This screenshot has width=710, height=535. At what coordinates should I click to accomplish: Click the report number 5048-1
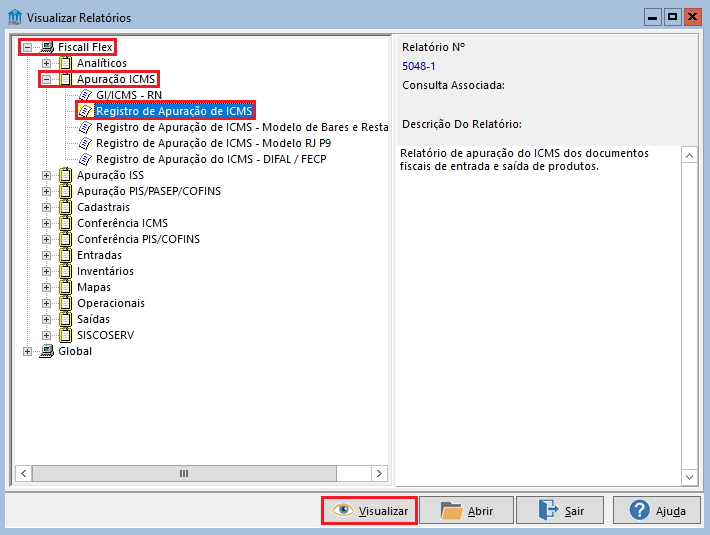click(x=419, y=67)
